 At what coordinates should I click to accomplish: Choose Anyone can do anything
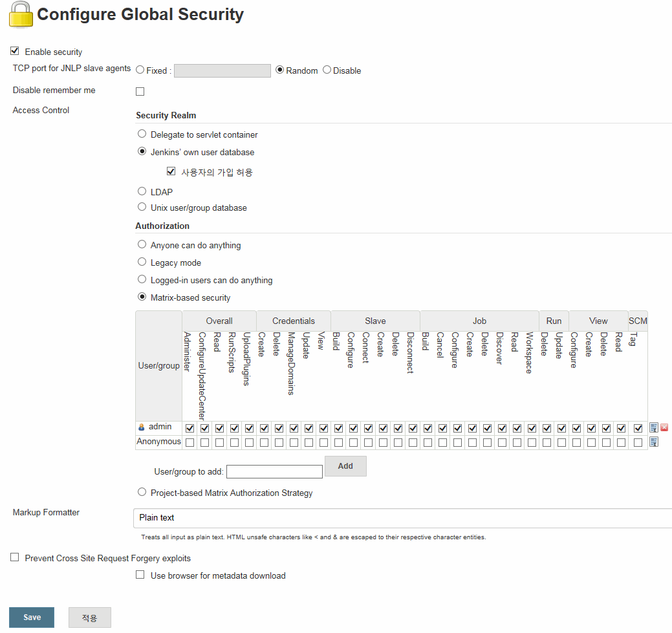[142, 244]
